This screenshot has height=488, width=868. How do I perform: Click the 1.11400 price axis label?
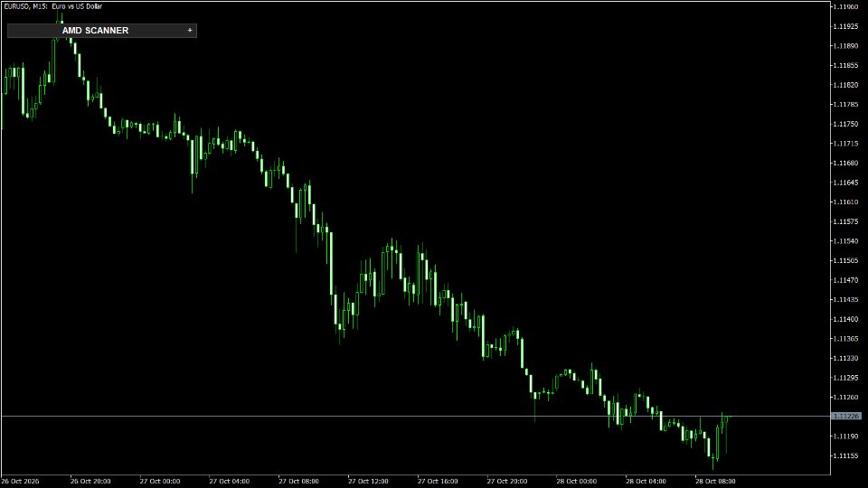(x=845, y=319)
